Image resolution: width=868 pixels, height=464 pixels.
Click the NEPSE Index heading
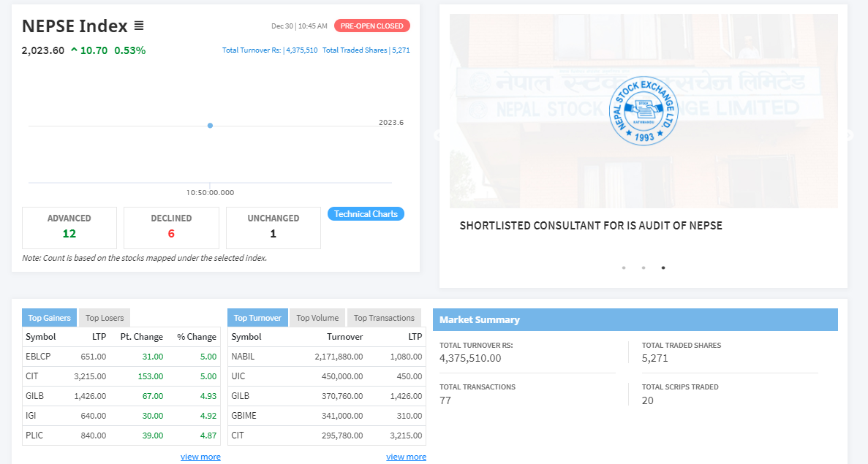[x=75, y=26]
